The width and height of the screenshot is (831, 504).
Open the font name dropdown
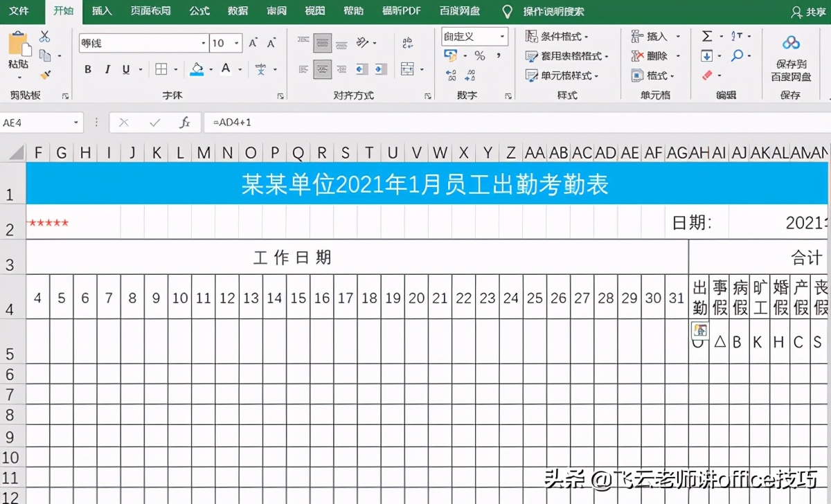click(x=202, y=42)
